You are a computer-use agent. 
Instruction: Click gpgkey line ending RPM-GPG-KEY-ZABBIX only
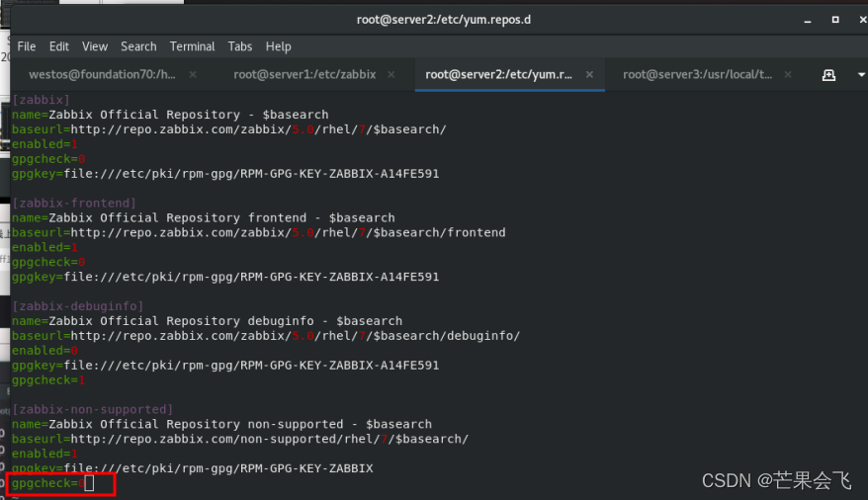[x=193, y=468]
